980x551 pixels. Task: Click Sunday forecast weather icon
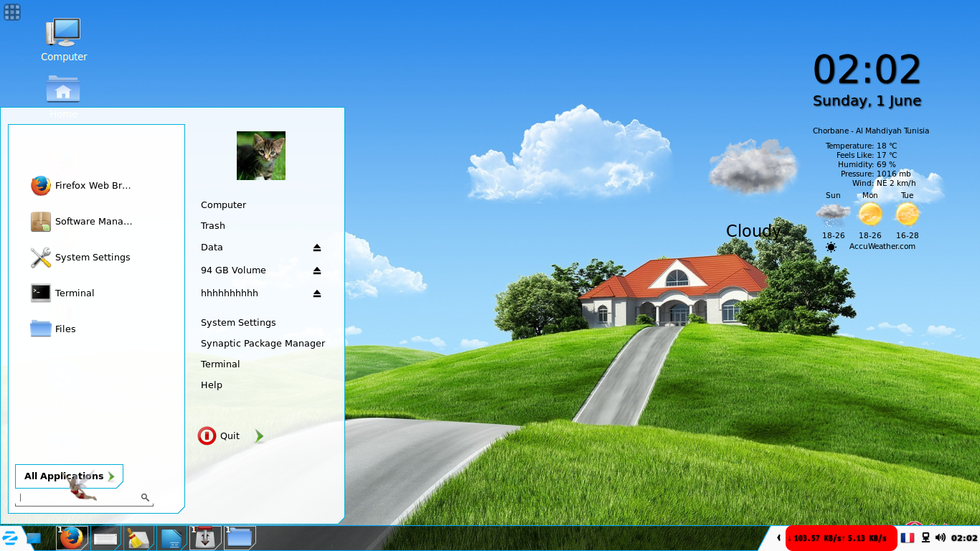click(x=833, y=215)
